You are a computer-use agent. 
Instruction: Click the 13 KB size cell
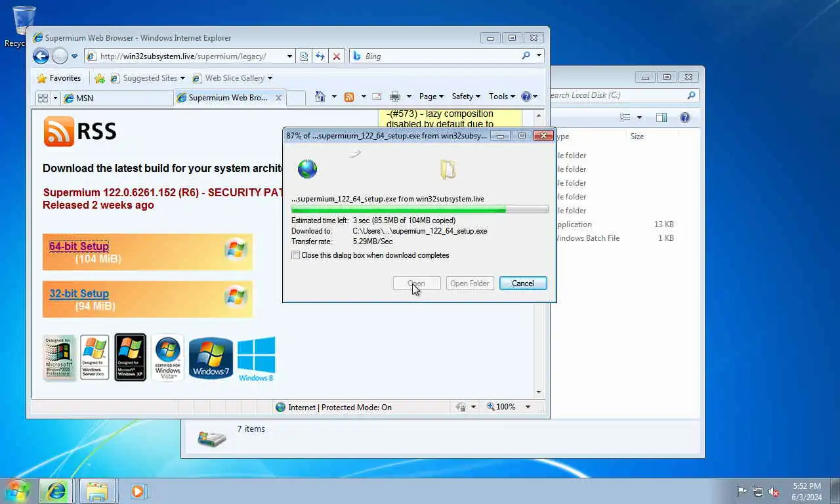click(x=664, y=224)
